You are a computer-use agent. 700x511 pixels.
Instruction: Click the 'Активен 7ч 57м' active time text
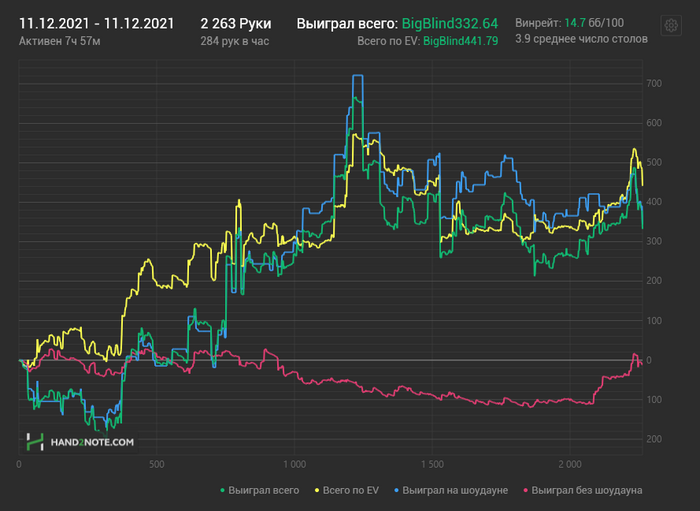pyautogui.click(x=59, y=42)
